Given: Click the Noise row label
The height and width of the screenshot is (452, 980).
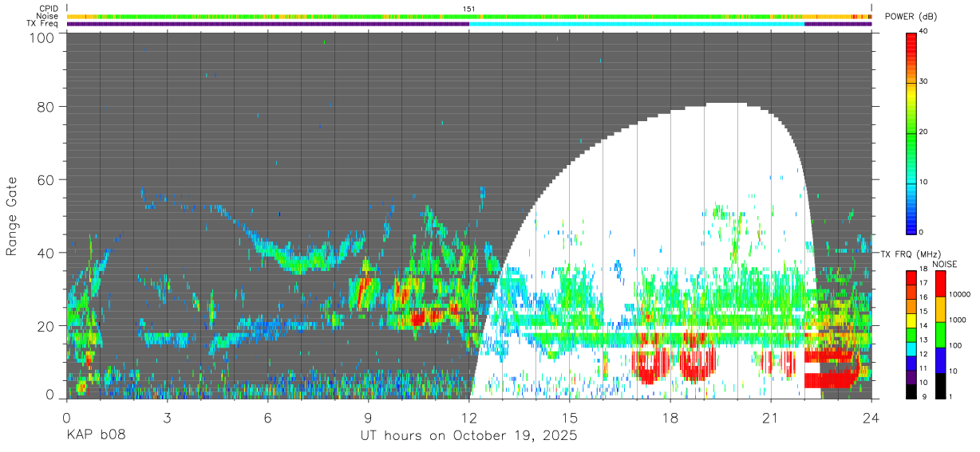Looking at the screenshot, I should click(47, 16).
